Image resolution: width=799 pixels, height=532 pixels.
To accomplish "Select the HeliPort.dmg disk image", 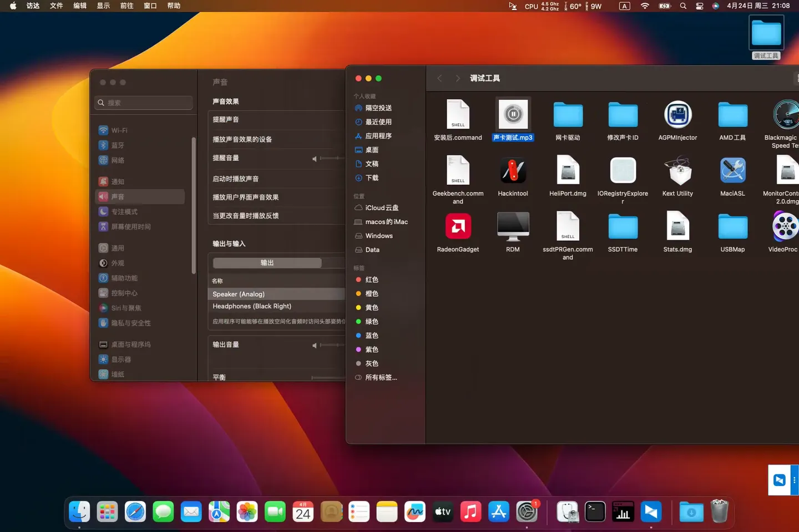I will click(x=568, y=170).
